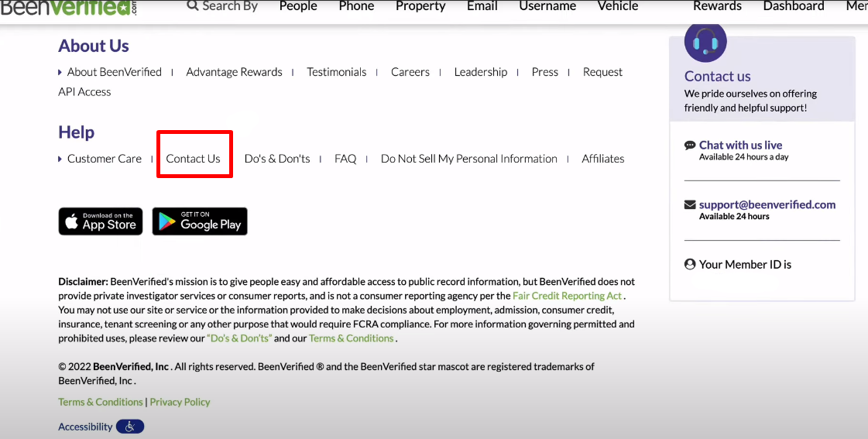Click support@beenverified.com email link

pos(767,205)
